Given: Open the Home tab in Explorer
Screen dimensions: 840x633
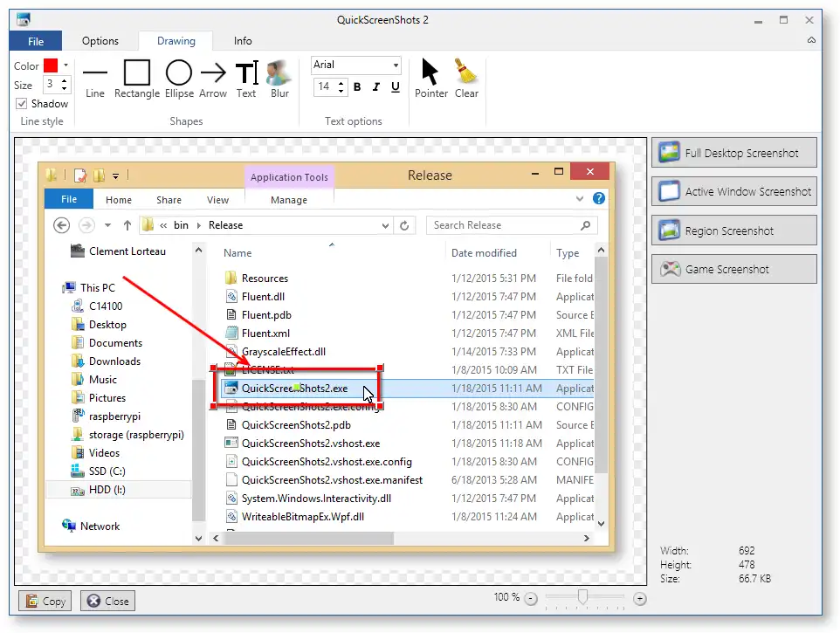Looking at the screenshot, I should point(119,200).
